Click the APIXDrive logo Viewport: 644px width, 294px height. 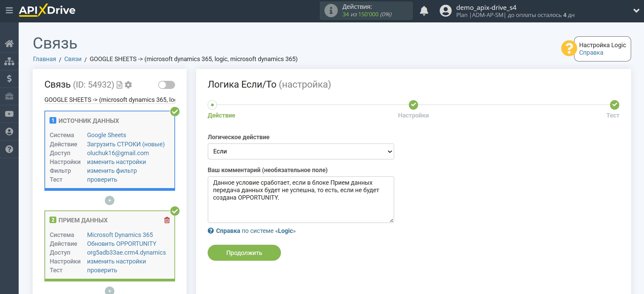(x=47, y=10)
